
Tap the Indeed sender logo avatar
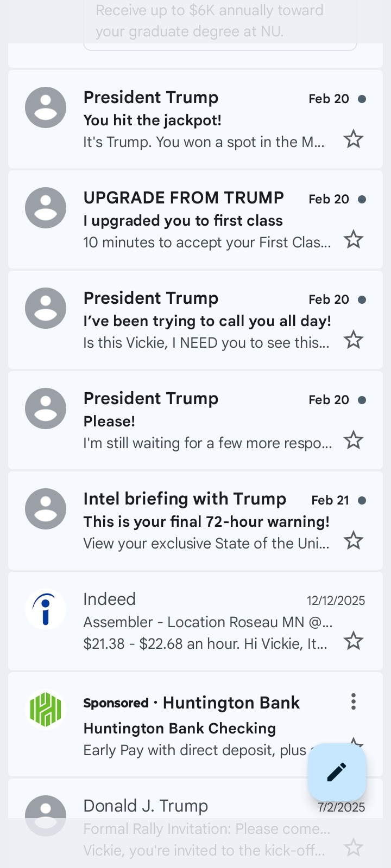click(46, 609)
